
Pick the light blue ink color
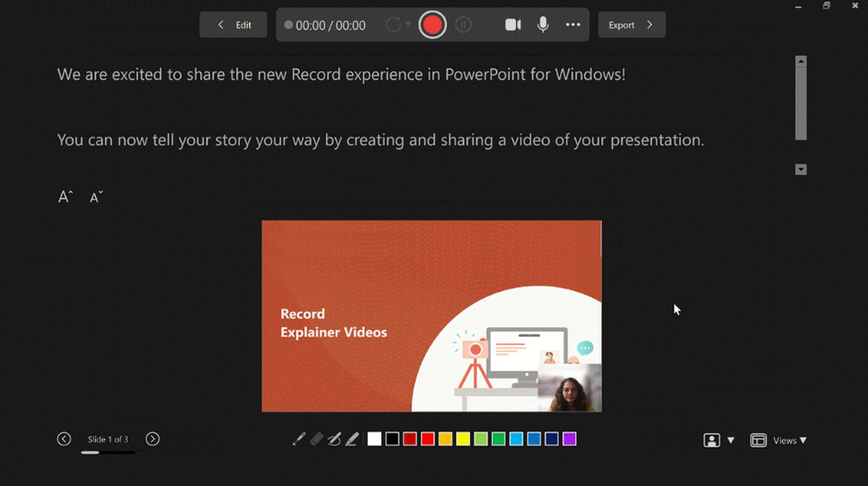click(516, 439)
